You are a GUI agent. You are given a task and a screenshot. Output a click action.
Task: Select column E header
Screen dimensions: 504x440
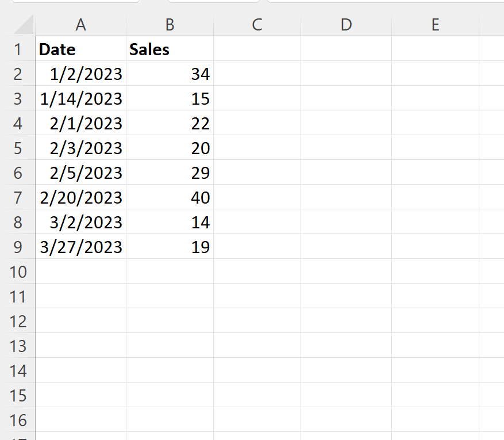pos(435,25)
